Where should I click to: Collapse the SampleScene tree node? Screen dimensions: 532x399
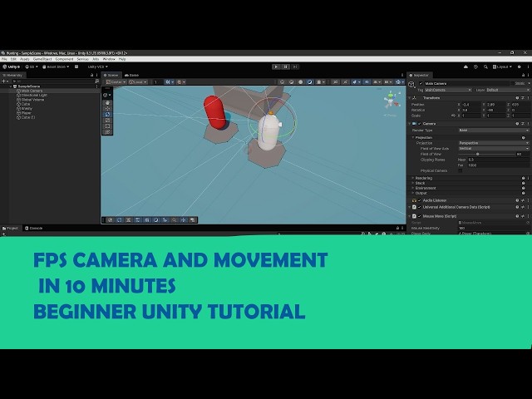click(11, 86)
